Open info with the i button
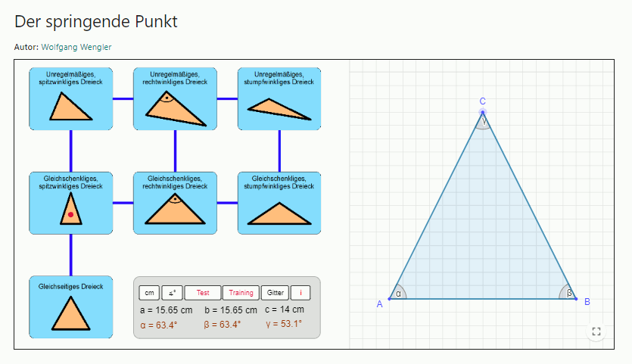Viewport: 632px width, 364px height. (x=300, y=293)
